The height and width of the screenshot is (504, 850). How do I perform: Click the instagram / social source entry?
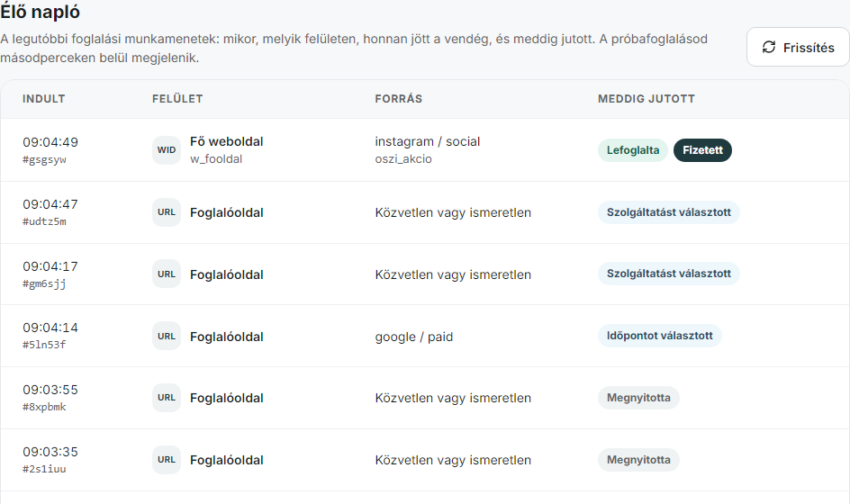(427, 141)
